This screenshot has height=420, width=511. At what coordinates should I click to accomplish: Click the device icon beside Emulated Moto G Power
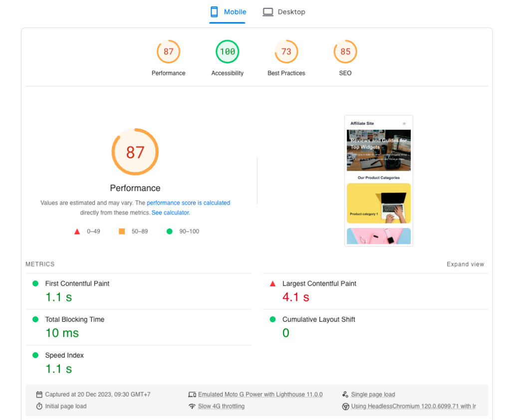(x=193, y=394)
